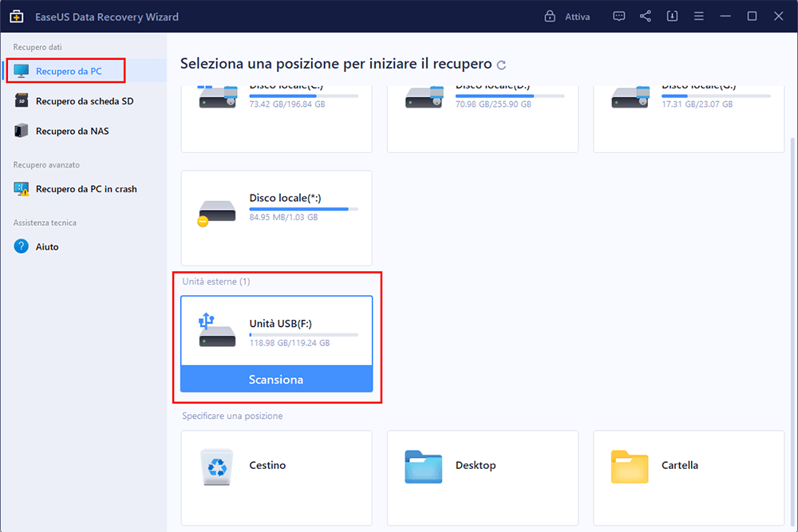Click the blue question mark help icon
798x532 pixels.
click(x=22, y=246)
